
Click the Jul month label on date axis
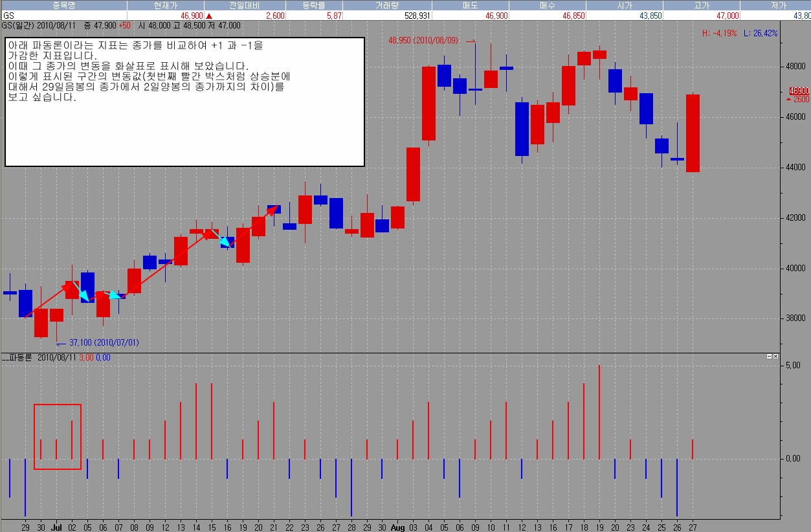click(x=56, y=527)
